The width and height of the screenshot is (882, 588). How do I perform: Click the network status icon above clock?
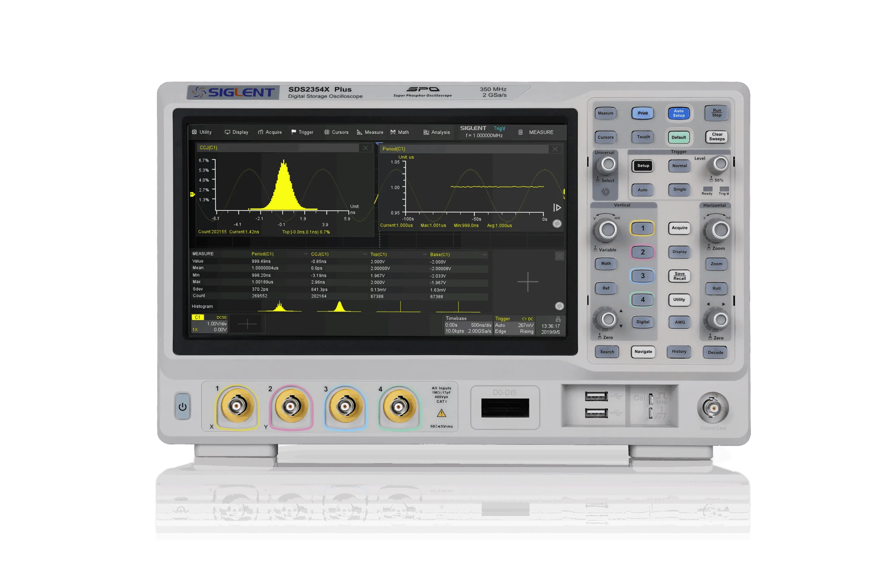[558, 319]
